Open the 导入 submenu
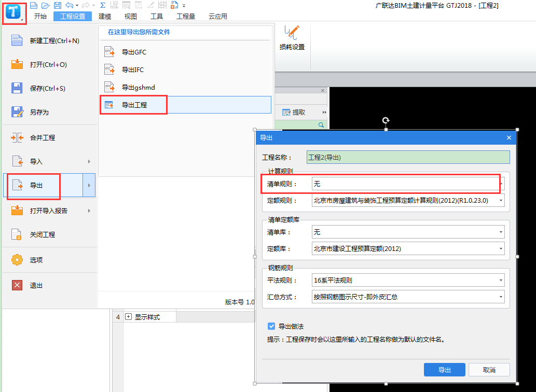The image size is (536, 392). 50,161
